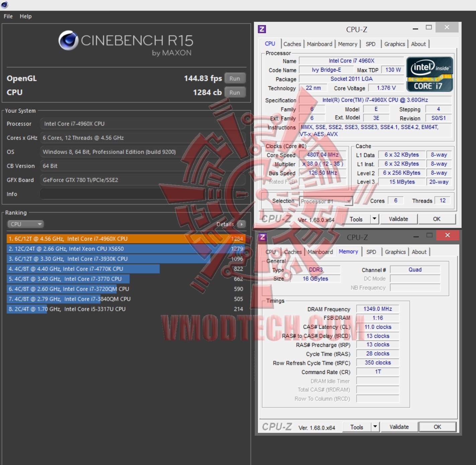Close the lower CPU-Z window
The width and height of the screenshot is (476, 465).
[448, 235]
